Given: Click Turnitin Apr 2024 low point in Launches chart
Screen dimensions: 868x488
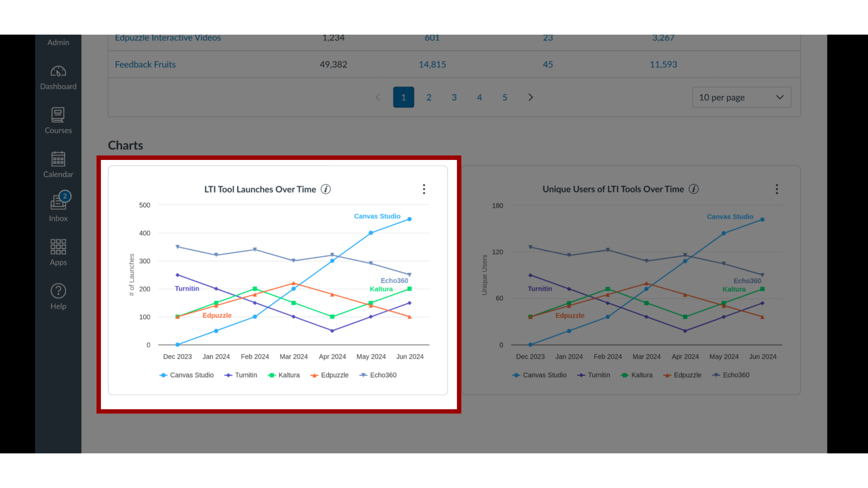Looking at the screenshot, I should coord(332,331).
